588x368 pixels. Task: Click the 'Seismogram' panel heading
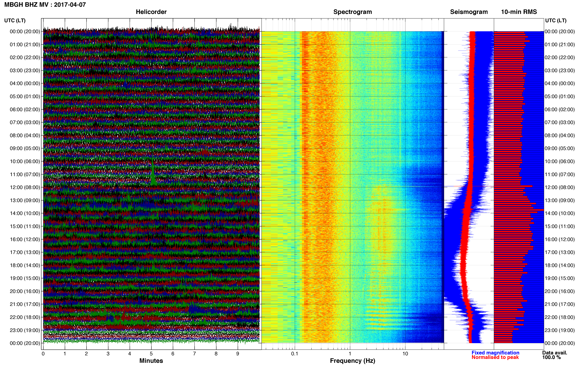tap(469, 12)
